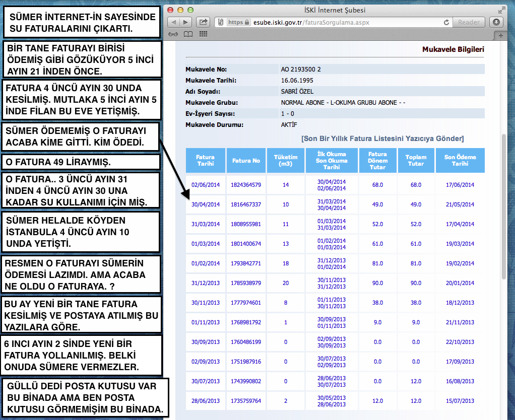Viewport: 515px width, 420px height.
Task: Click the Tüketim (m3) column header
Action: 286,161
